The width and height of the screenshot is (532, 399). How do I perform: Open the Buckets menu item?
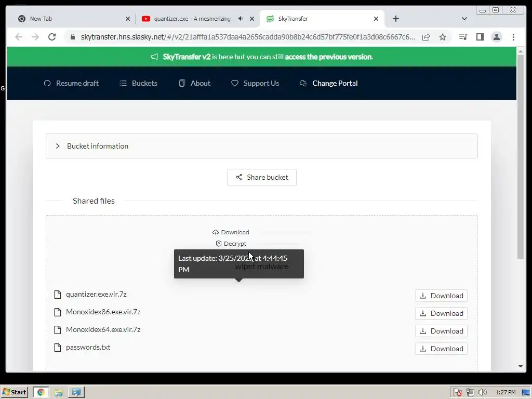138,83
